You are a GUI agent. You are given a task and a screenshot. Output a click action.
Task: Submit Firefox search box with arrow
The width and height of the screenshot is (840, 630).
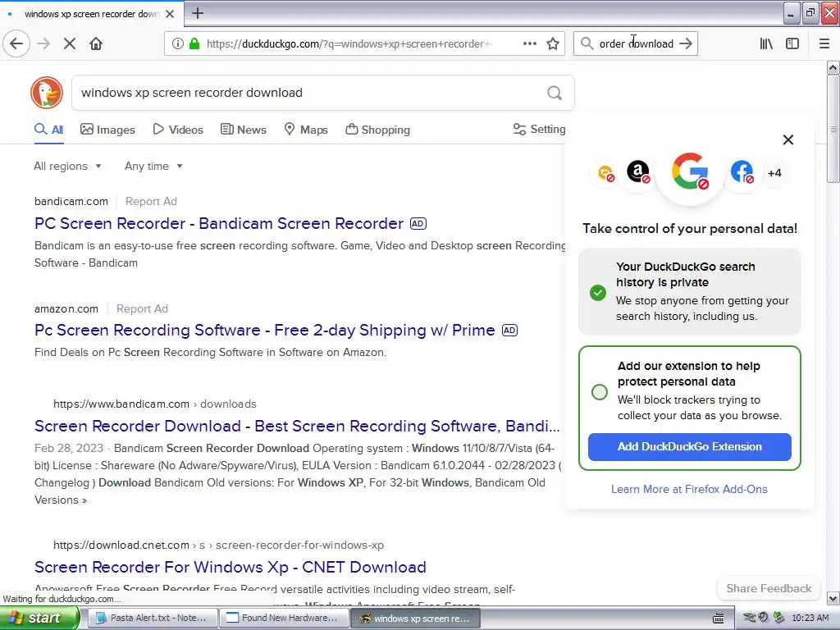[x=686, y=44]
